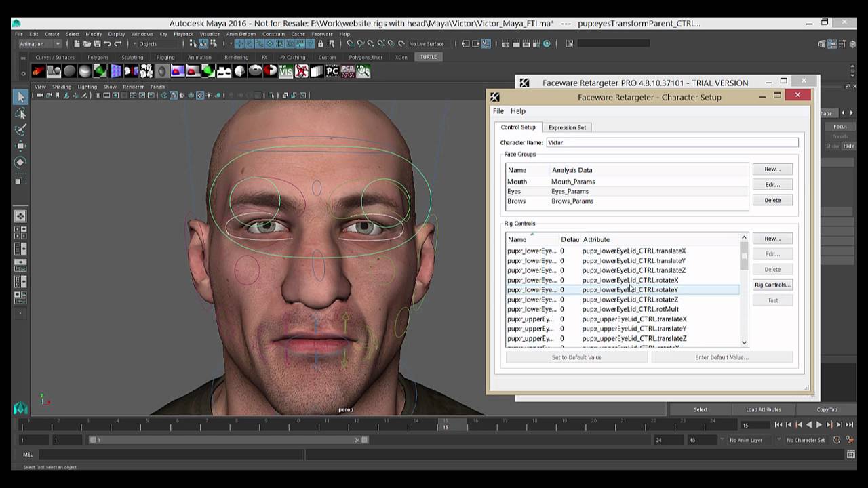Click the Redo arrow icon
The image size is (868, 488).
116,43
